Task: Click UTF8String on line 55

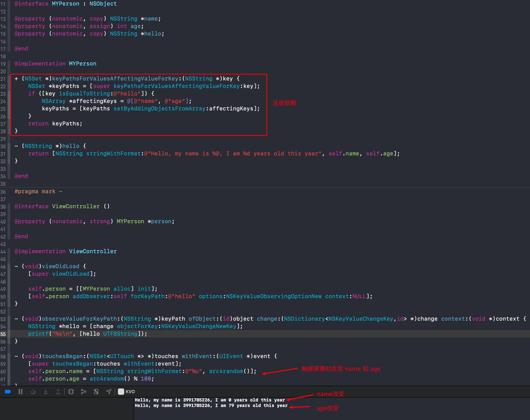Action: click(120, 334)
